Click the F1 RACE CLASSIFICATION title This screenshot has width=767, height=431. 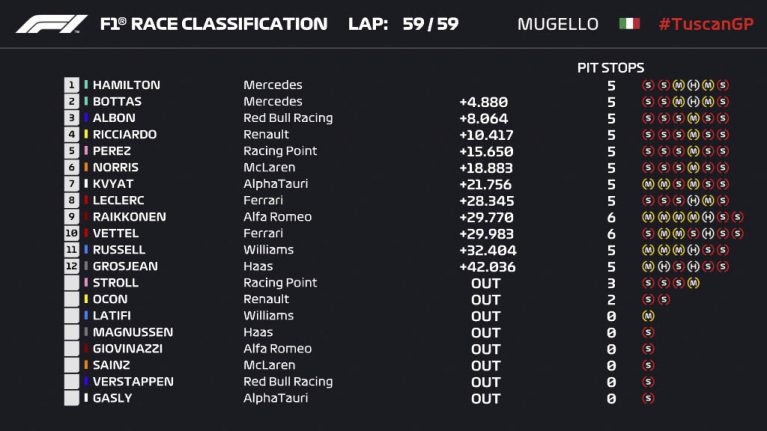pos(214,24)
